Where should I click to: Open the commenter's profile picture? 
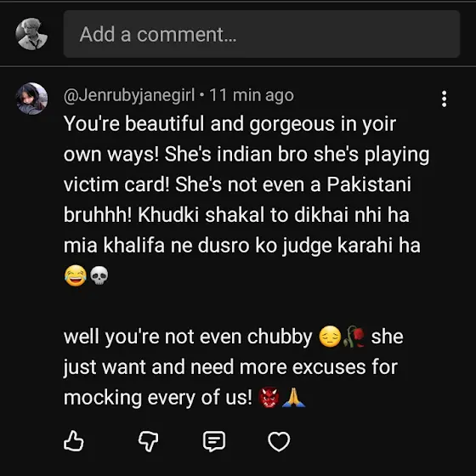coord(31,99)
